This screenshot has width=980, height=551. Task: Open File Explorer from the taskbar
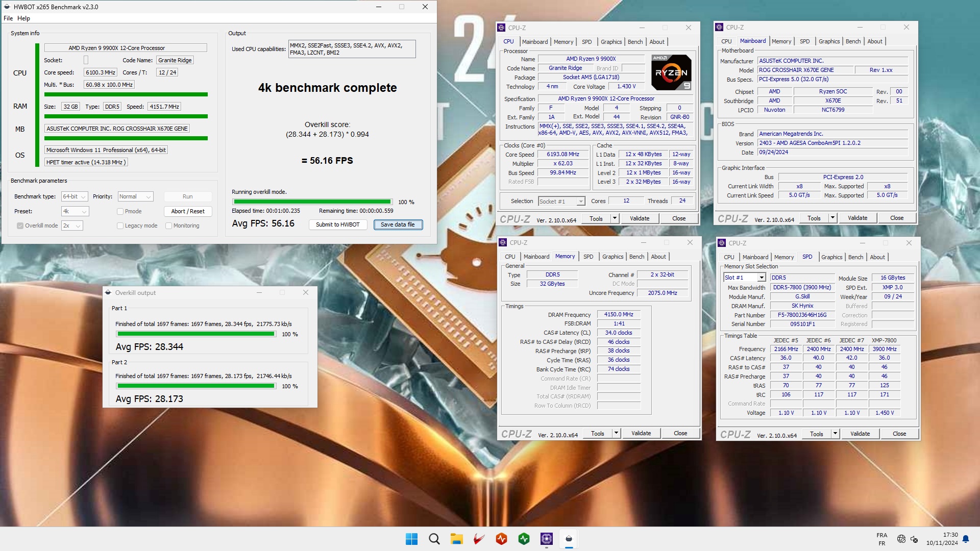(456, 539)
